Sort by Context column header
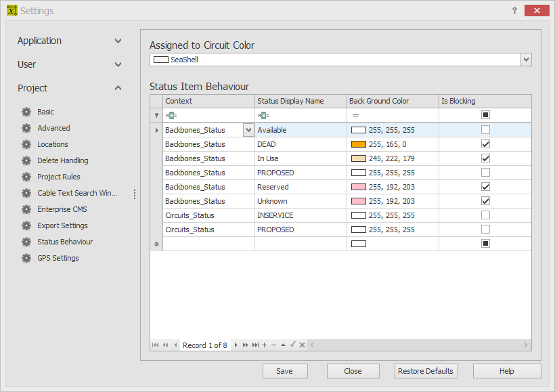 [208, 102]
